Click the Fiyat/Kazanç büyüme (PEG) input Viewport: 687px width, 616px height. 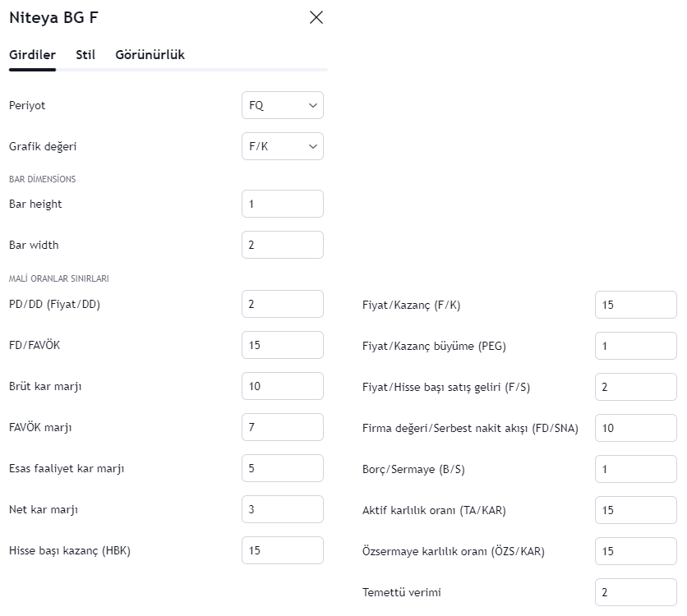635,346
